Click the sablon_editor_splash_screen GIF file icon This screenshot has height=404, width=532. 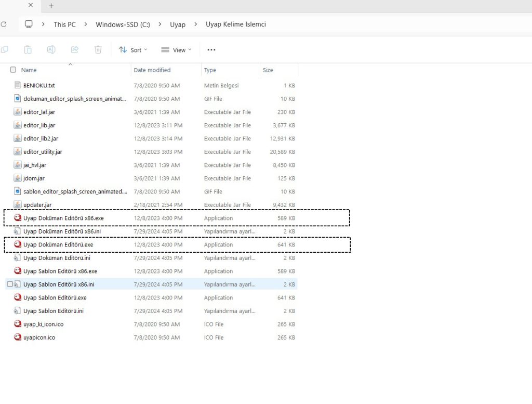[x=18, y=191]
